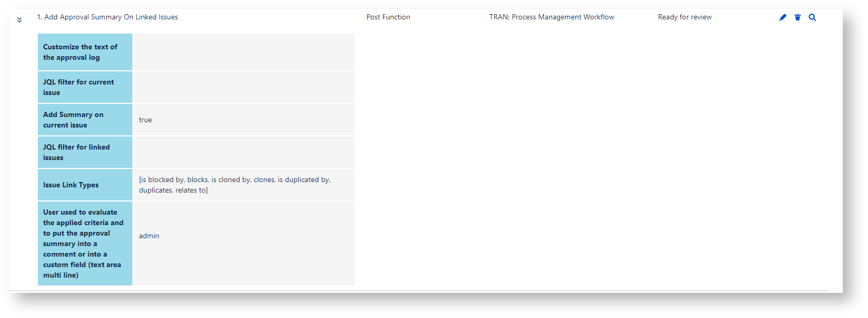This screenshot has width=868, height=318.
Task: Click the empty approval log text value cell
Action: 244,52
